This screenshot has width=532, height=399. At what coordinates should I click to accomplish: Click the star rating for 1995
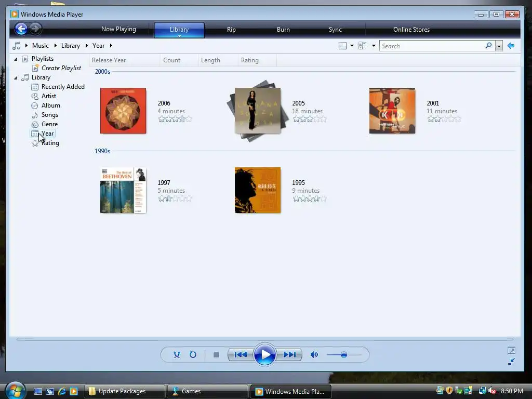[x=310, y=198]
